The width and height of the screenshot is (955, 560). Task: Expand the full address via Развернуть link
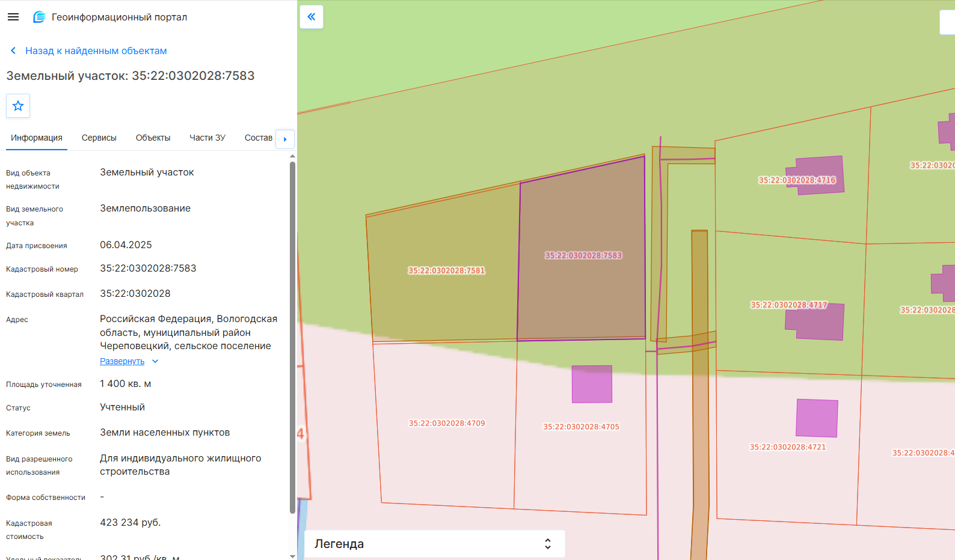(x=122, y=361)
